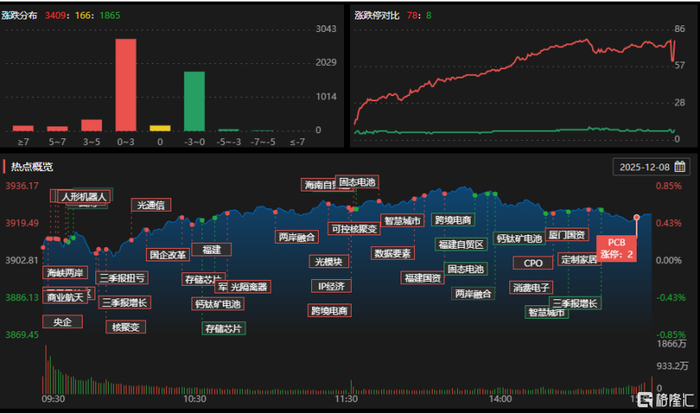This screenshot has width=700, height=414.
Task: Click the 涨跌分布 chart title
Action: [x=19, y=15]
